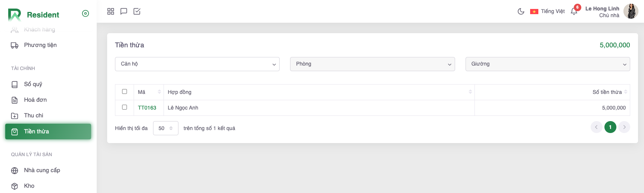Viewport: 644px width, 193px height.
Task: Open the apps grid icon in top bar
Action: click(111, 12)
